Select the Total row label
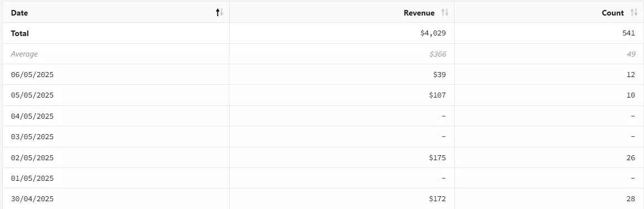Screen dimensions: 644x209 tap(20, 33)
